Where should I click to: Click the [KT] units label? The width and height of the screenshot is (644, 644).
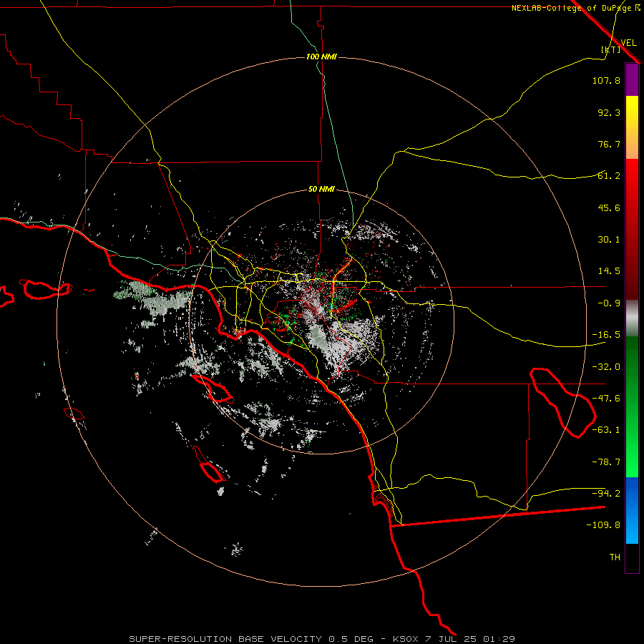[610, 49]
